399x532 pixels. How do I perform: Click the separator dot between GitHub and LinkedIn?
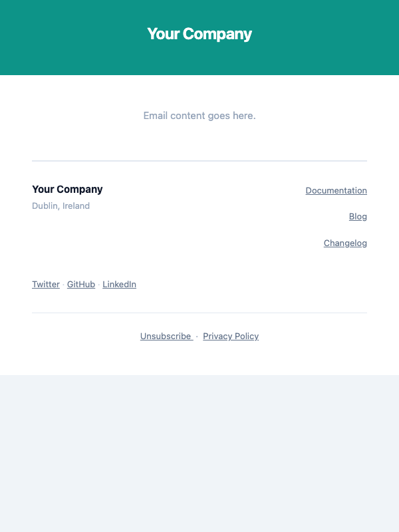(x=98, y=284)
